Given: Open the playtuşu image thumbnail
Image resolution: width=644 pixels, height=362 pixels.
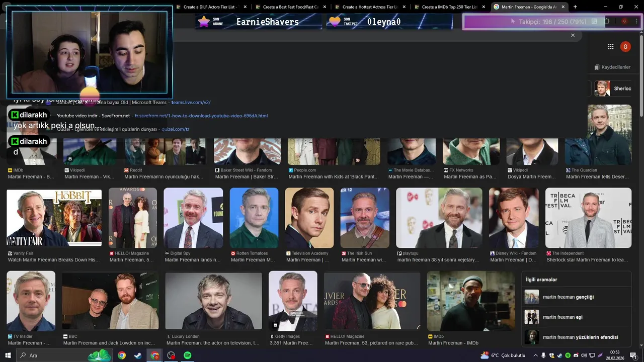Looking at the screenshot, I should [439, 218].
